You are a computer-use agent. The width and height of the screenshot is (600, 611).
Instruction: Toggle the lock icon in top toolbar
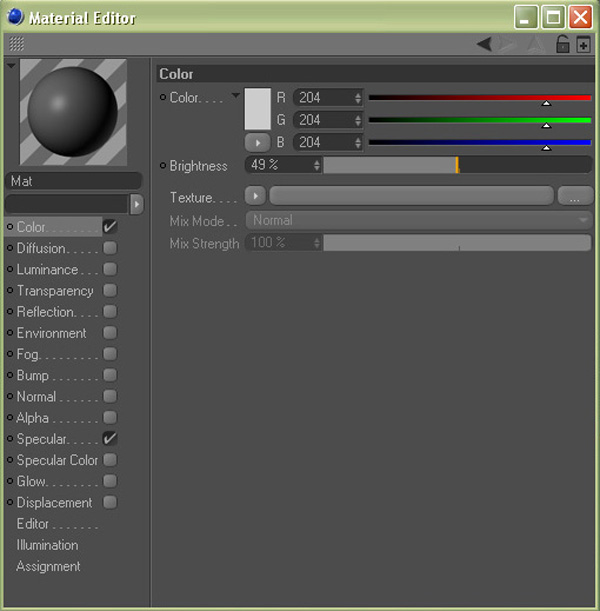(x=562, y=43)
